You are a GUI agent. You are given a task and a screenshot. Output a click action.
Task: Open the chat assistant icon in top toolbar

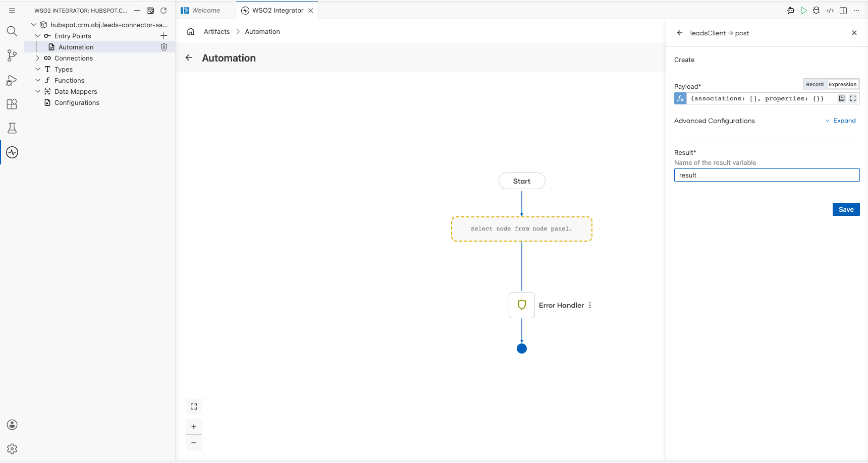coord(791,10)
